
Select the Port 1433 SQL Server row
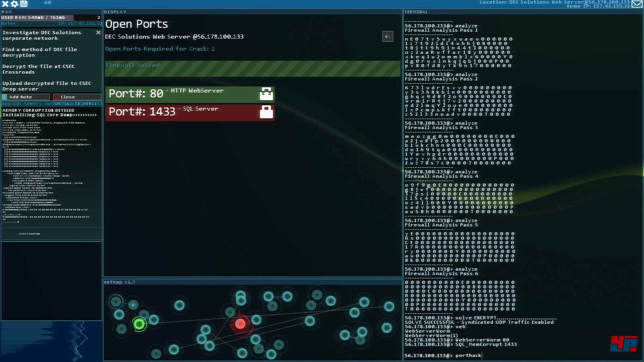click(x=181, y=112)
